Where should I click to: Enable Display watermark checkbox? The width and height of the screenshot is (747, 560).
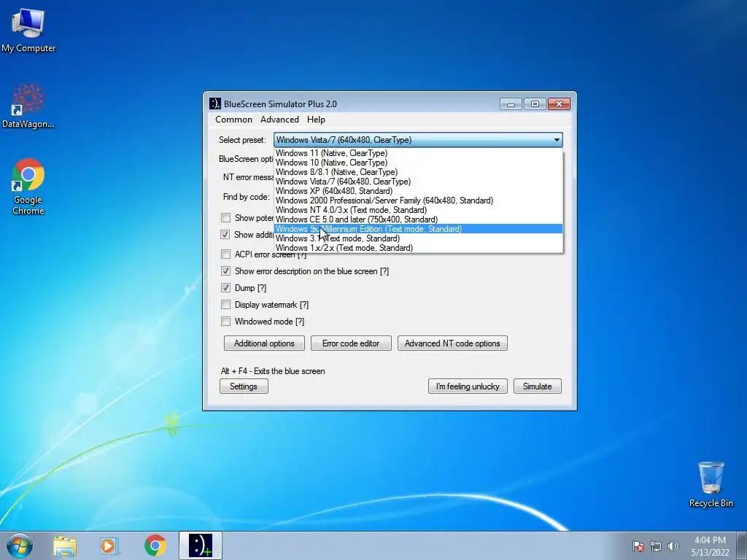coord(226,305)
